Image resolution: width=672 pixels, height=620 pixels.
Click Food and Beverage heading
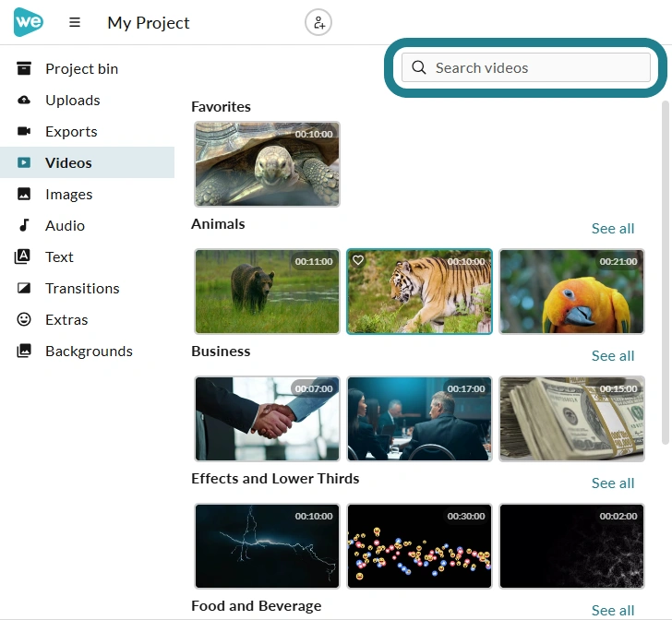(257, 606)
